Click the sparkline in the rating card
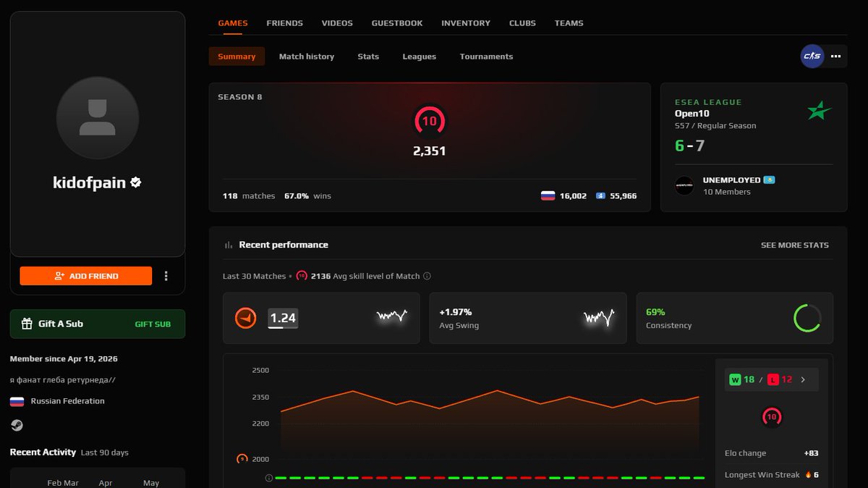The image size is (868, 488). (391, 316)
